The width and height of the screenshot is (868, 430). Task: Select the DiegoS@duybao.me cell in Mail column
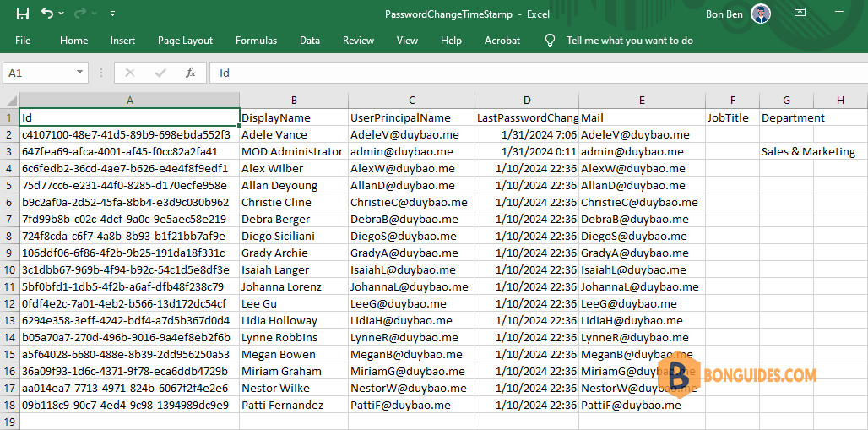(x=643, y=236)
